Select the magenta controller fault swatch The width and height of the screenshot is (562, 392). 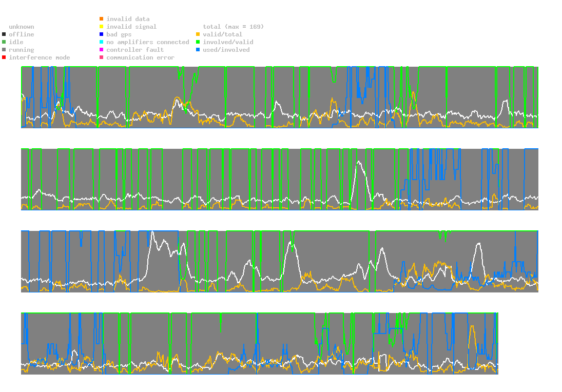pos(102,50)
